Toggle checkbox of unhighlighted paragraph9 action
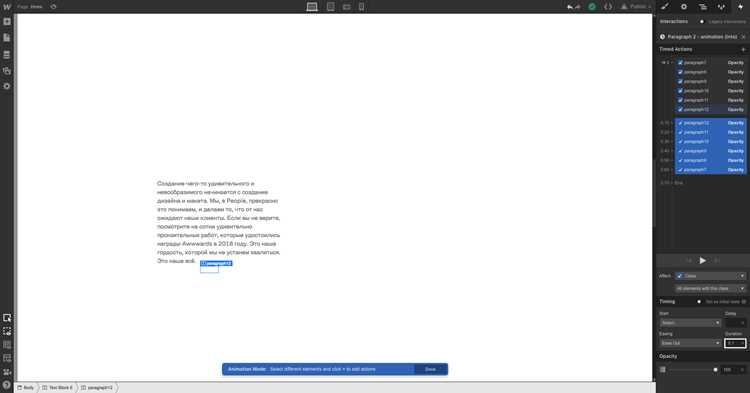This screenshot has height=393, width=750. (680, 81)
